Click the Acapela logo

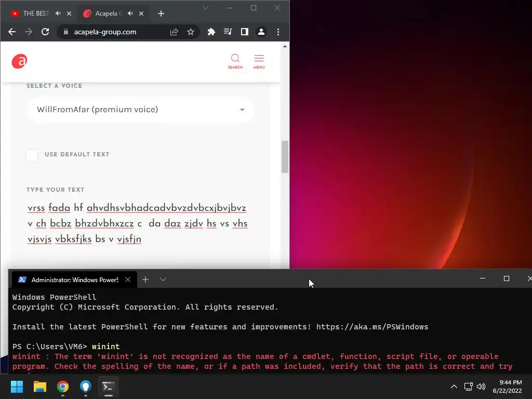(x=19, y=61)
